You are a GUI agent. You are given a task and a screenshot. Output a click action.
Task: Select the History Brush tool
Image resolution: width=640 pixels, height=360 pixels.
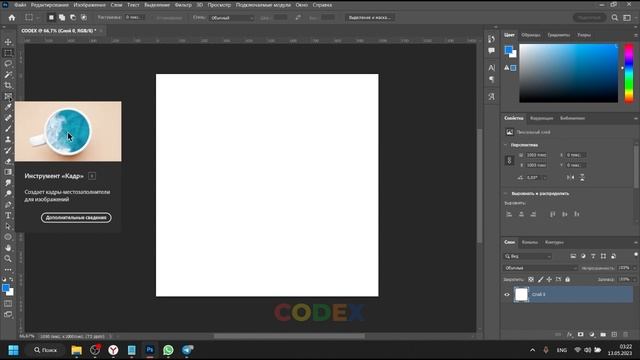coord(8,150)
